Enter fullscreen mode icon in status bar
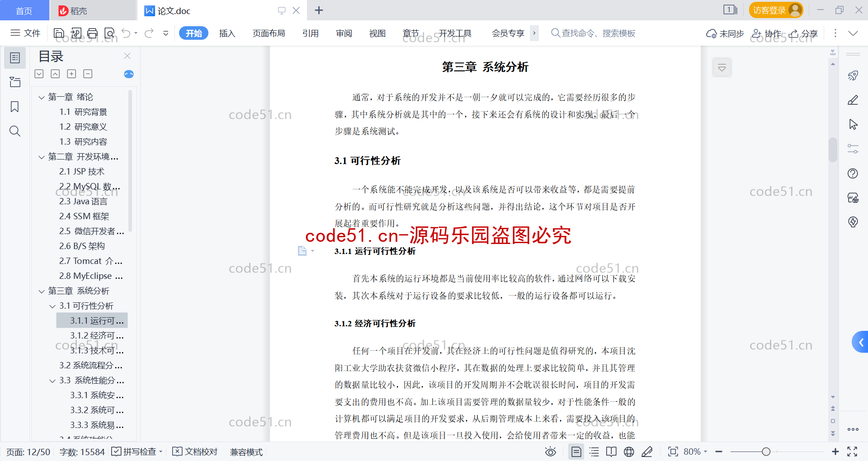868x461 pixels. (x=852, y=452)
